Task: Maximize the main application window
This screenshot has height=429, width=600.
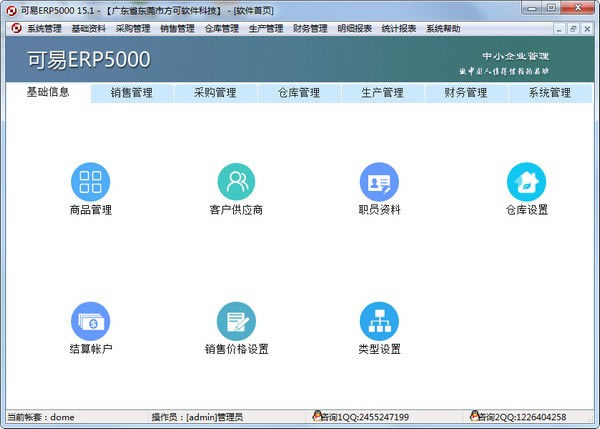Action: 551,8
